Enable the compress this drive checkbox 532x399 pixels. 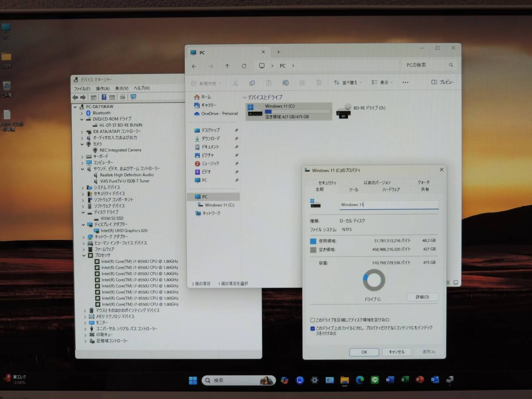point(313,320)
